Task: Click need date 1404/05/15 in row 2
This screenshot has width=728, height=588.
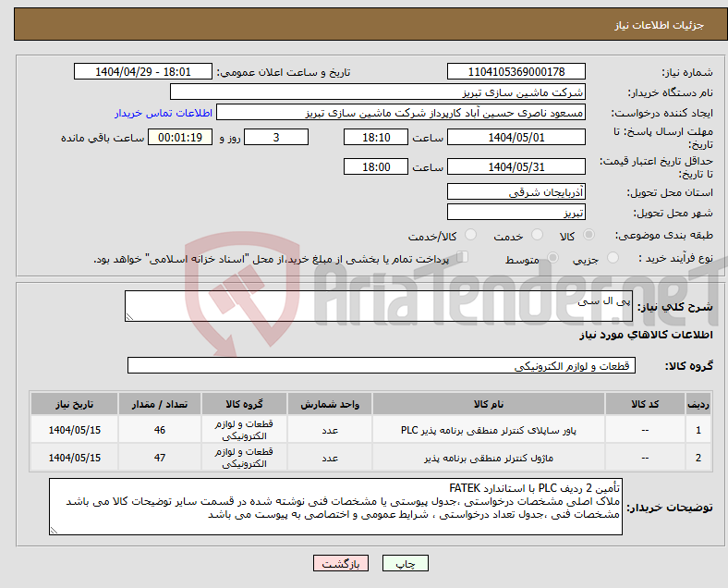Action: click(x=74, y=458)
